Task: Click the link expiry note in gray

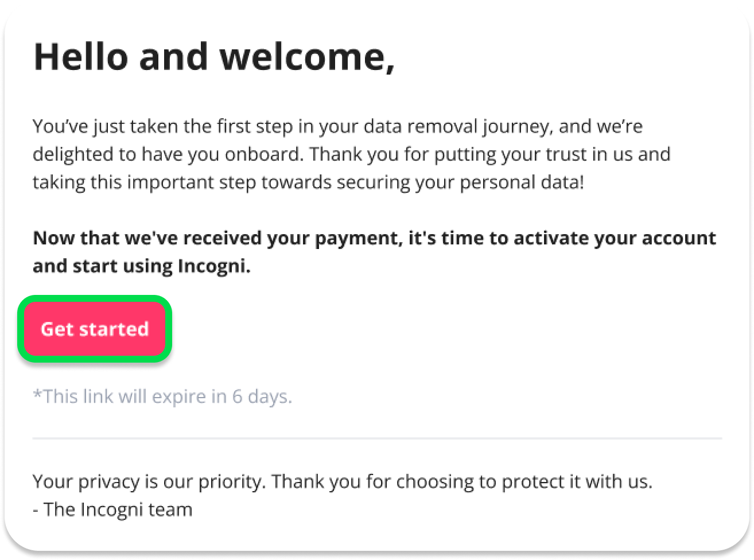Action: [x=162, y=396]
